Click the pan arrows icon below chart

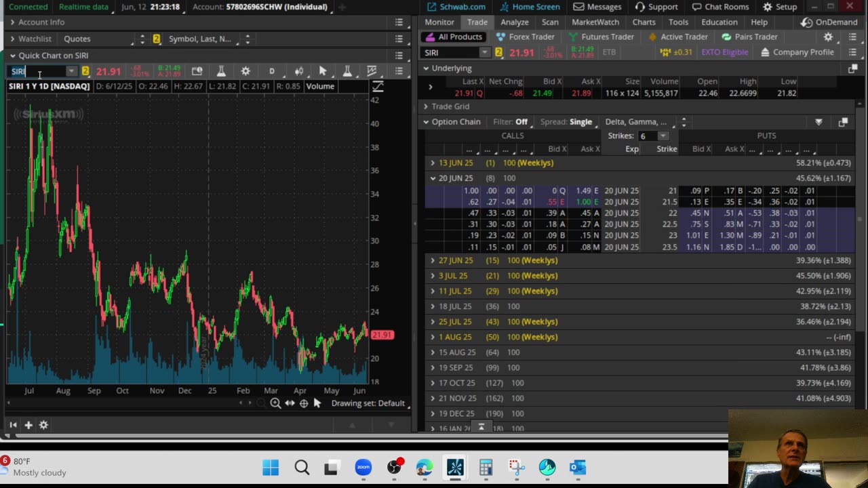(290, 403)
